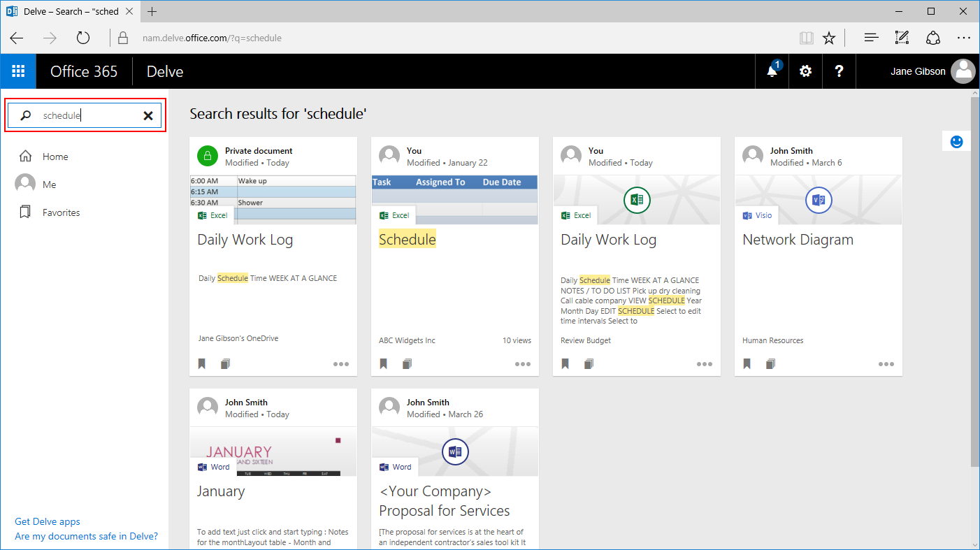Open the Network Diagram title
This screenshot has height=550, width=980.
pyautogui.click(x=798, y=240)
